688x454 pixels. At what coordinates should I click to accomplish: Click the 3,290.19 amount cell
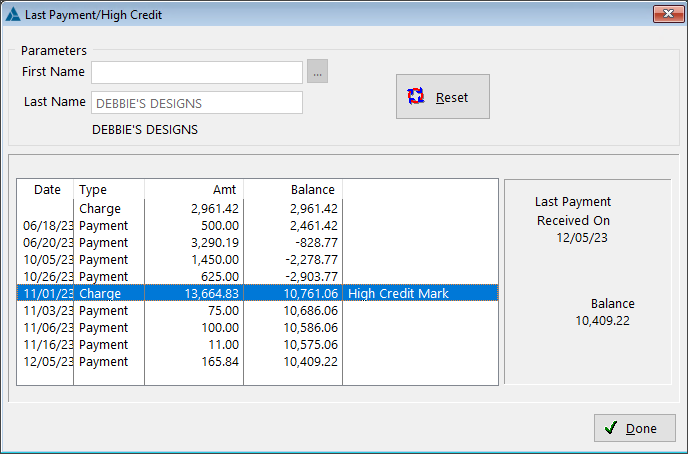(x=215, y=243)
